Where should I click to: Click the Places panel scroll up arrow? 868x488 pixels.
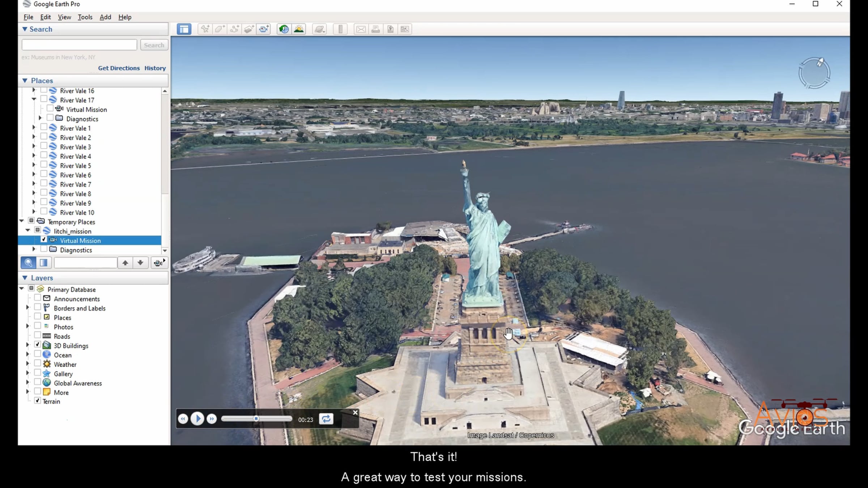(165, 91)
